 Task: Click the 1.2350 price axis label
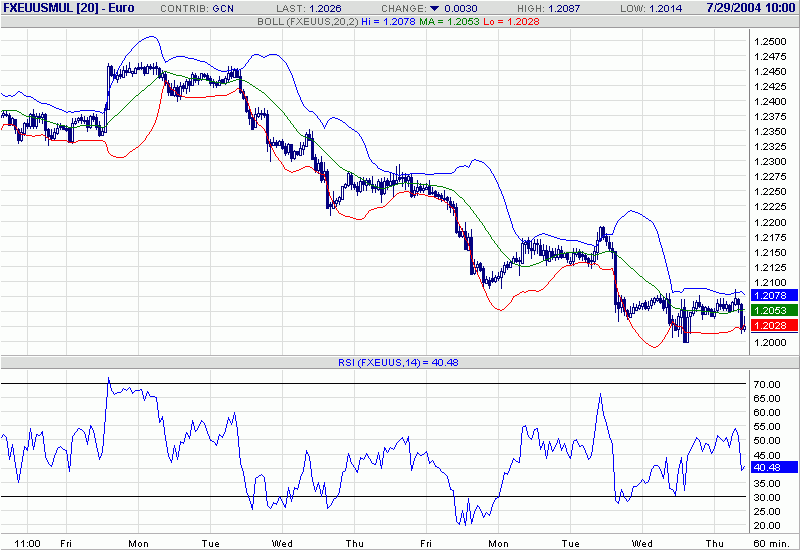pos(770,132)
